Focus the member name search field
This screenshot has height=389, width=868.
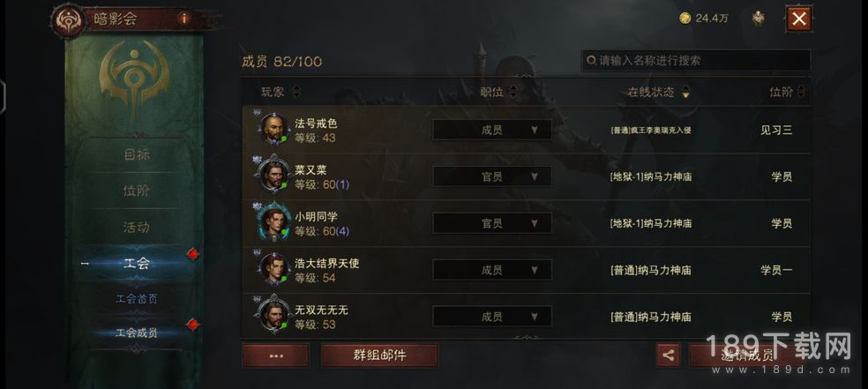[696, 60]
